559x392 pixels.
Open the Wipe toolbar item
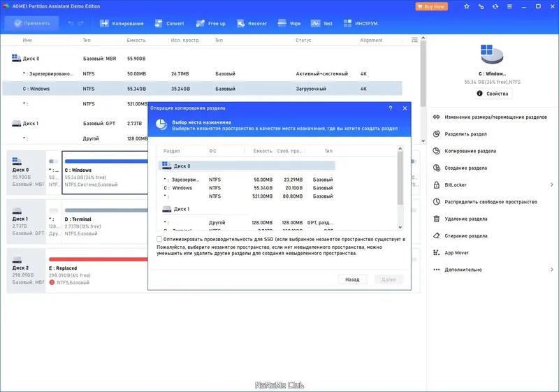point(289,24)
